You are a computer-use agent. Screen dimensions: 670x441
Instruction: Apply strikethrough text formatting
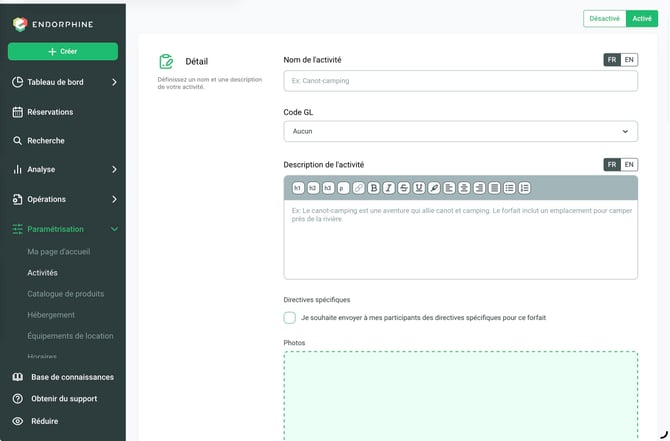tap(404, 188)
